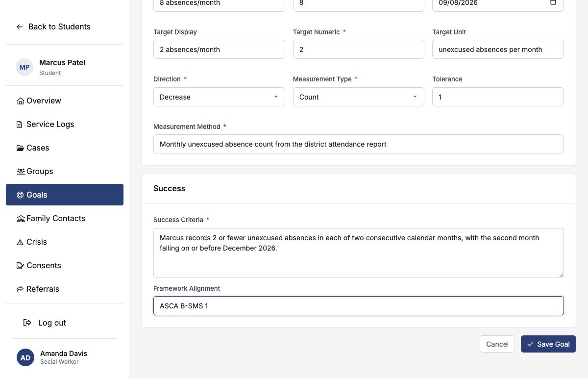Click into the Success Criteria textarea
Viewport: 588px width, 379px height.
click(x=359, y=253)
